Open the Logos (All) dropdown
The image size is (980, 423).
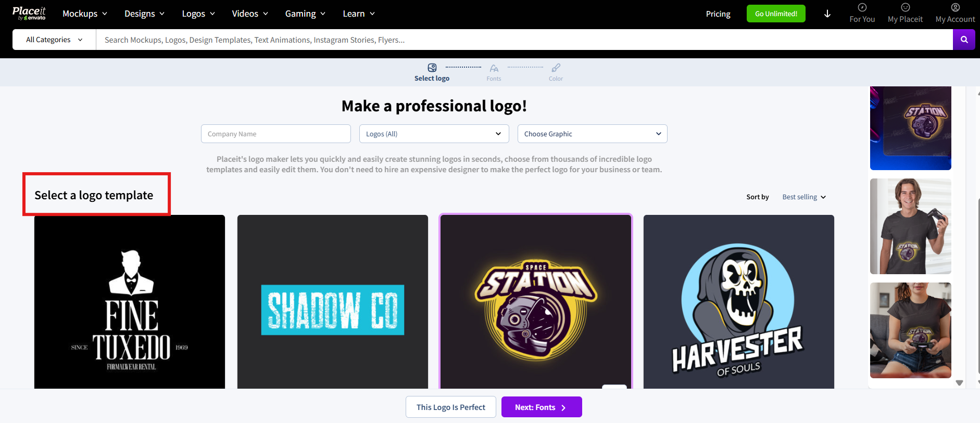pos(434,134)
